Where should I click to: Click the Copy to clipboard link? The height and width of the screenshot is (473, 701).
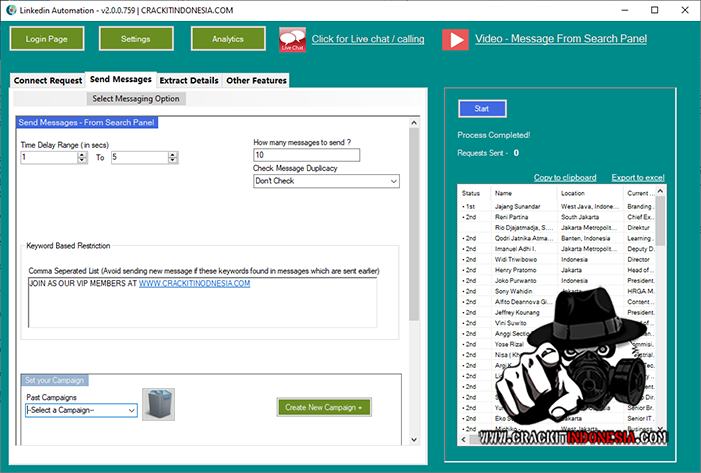coord(565,177)
